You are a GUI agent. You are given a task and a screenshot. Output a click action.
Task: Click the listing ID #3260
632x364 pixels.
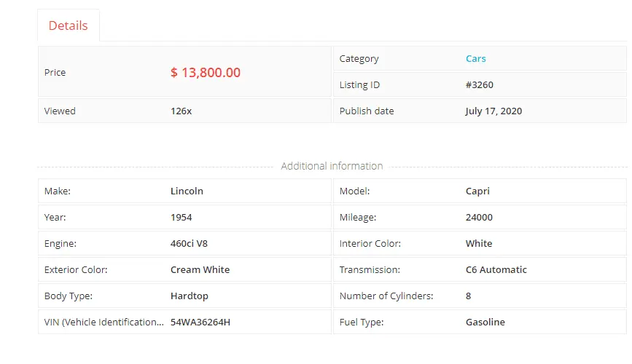(x=479, y=85)
